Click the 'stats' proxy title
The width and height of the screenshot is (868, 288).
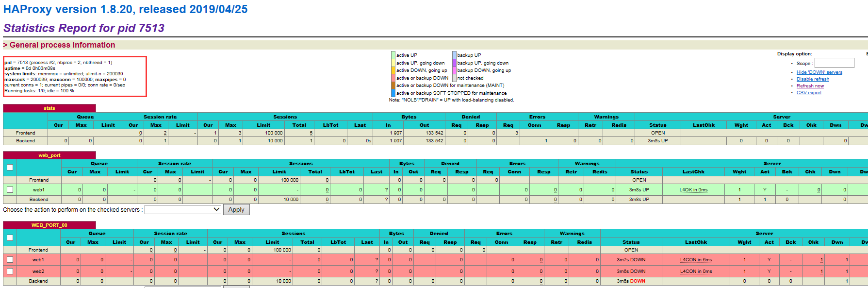tap(49, 108)
